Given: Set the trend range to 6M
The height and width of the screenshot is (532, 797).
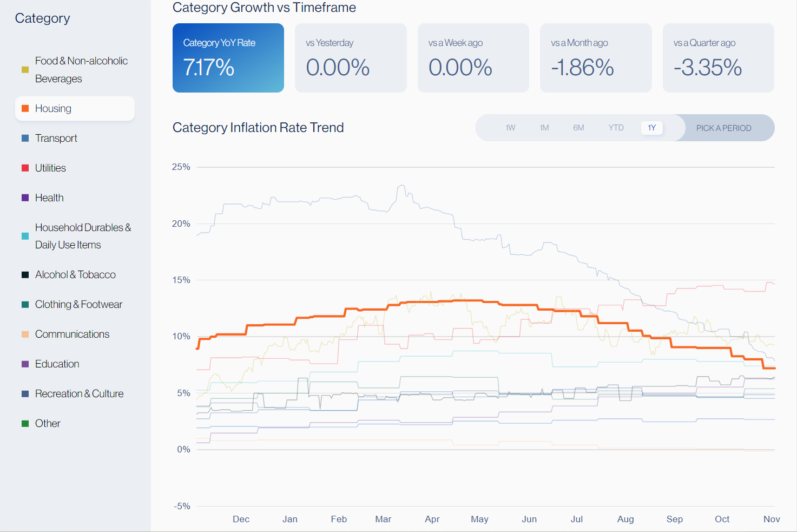Looking at the screenshot, I should (578, 128).
